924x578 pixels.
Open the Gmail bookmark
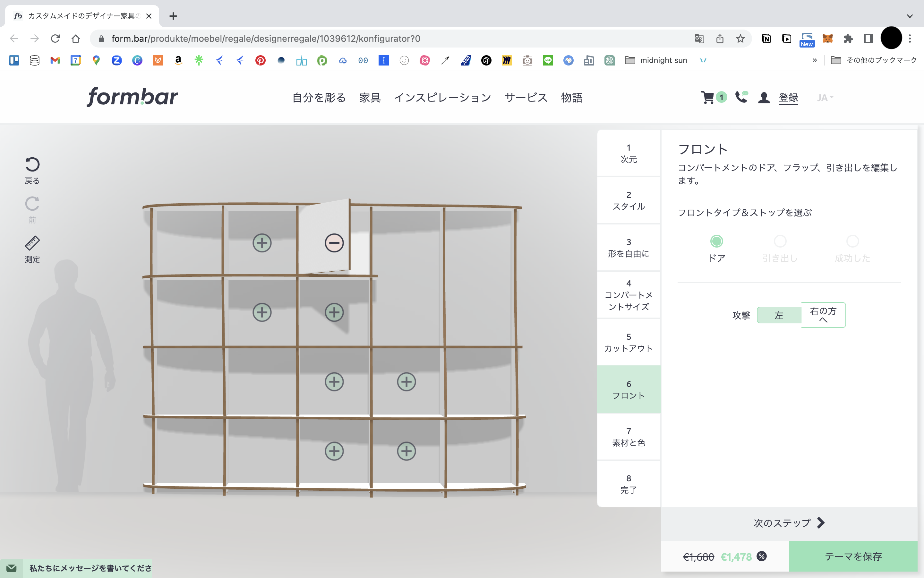(55, 60)
